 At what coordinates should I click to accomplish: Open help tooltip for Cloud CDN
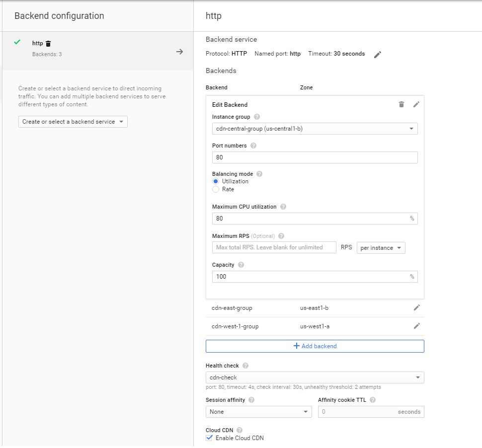(240, 430)
